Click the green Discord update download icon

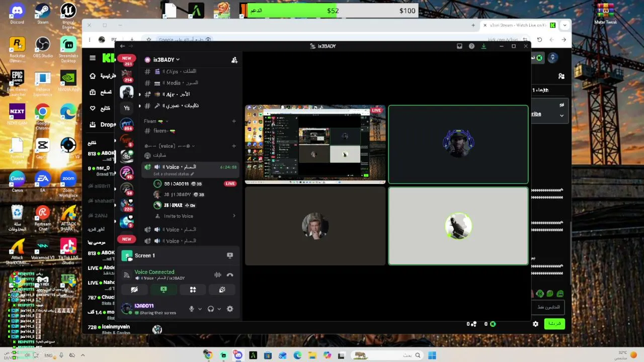coord(484,46)
